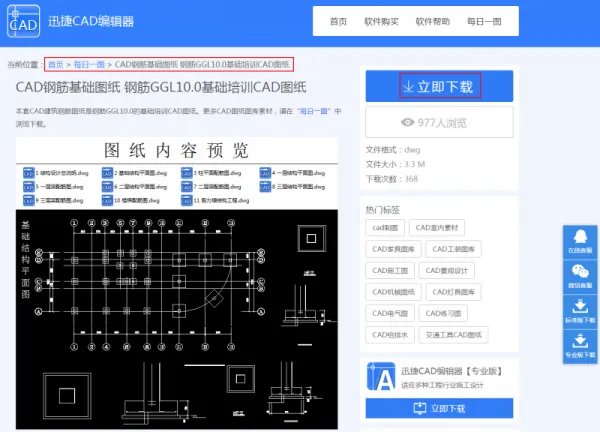Click CAD file icon for file 11 剪力墙结构工程.dwg
Screen dimensions: 600x432
pos(187,200)
